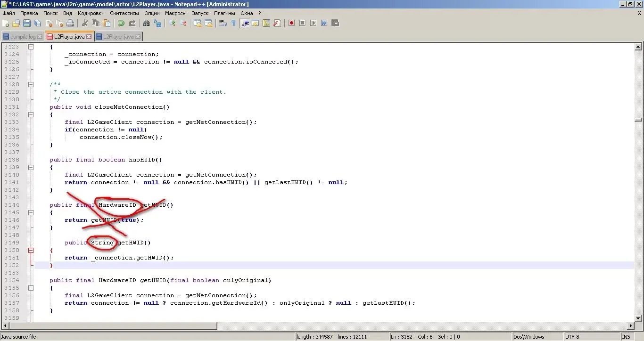644x341 pixels.
Task: Run macro multiple times icon
Action: 324,23
